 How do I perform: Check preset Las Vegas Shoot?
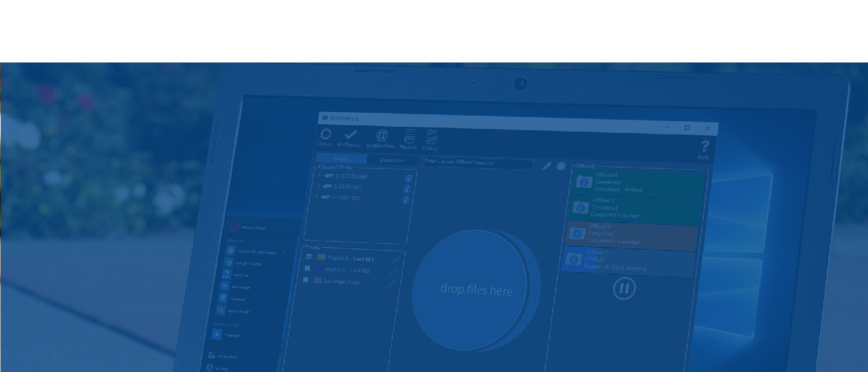[x=305, y=280]
